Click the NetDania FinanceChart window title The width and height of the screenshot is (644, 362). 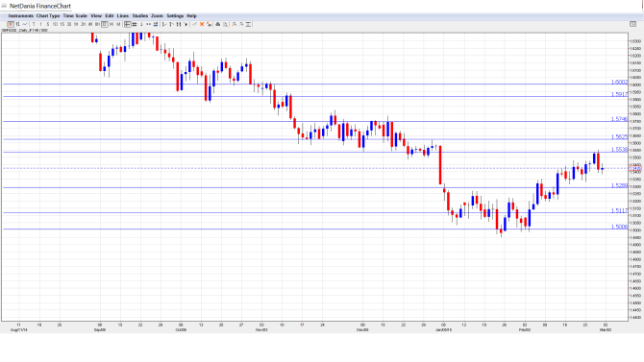(x=40, y=6)
